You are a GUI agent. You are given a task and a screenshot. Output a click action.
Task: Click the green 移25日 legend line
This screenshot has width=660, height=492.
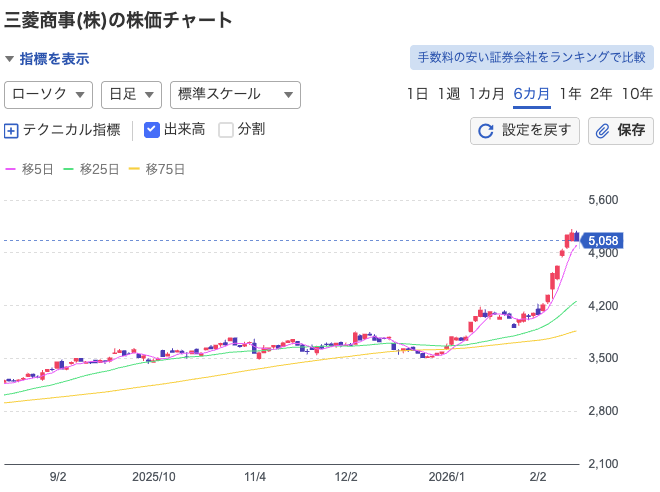click(x=69, y=169)
